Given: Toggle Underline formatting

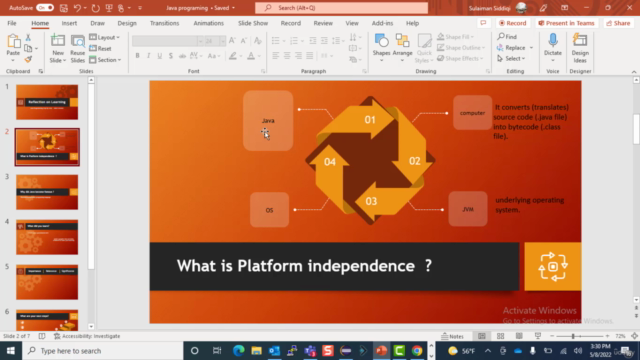Looking at the screenshot, I should pos(160,56).
